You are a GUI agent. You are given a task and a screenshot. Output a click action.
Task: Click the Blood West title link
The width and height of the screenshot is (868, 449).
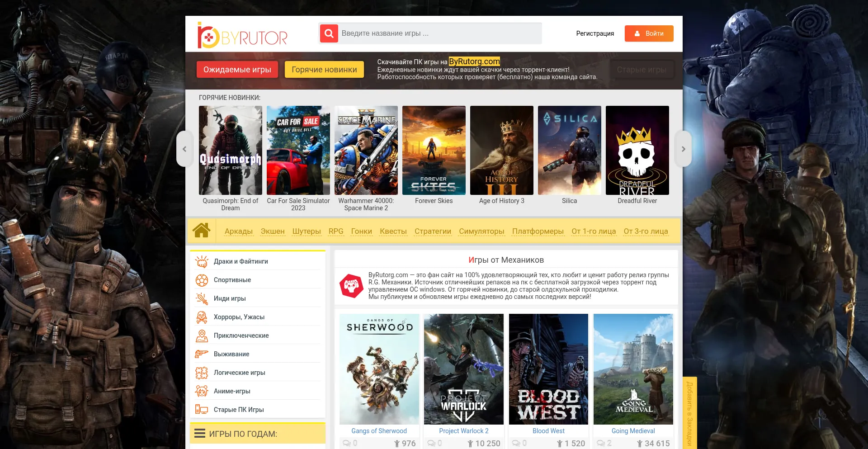pyautogui.click(x=548, y=431)
